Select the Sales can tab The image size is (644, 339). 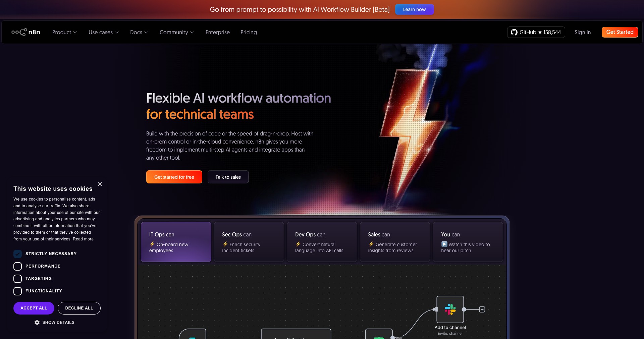coord(395,242)
